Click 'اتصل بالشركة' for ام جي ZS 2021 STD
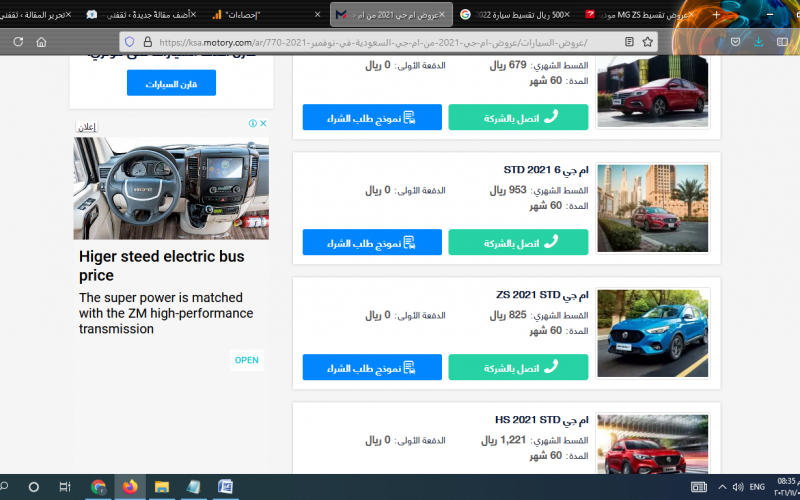Viewport: 800px width, 500px height. point(518,367)
